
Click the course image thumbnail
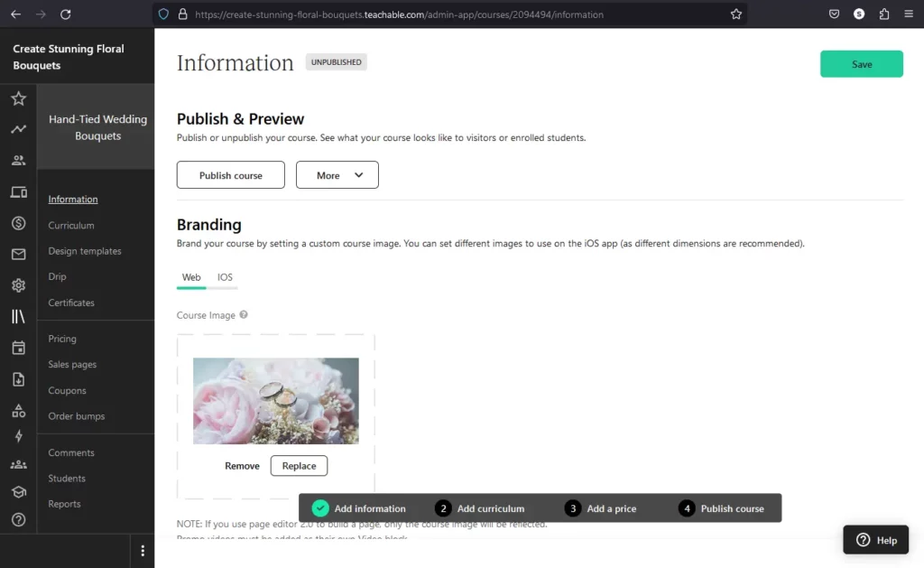tap(275, 400)
